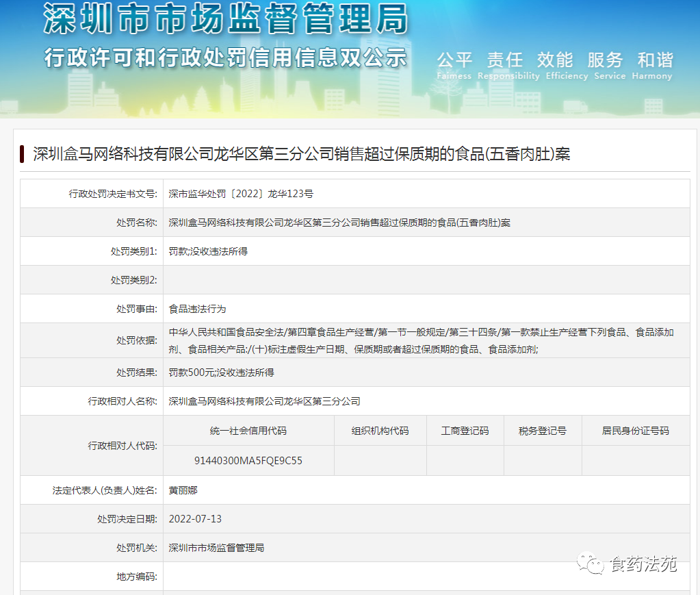Click the 法定代表人(负责人)姓名 label

(x=105, y=490)
